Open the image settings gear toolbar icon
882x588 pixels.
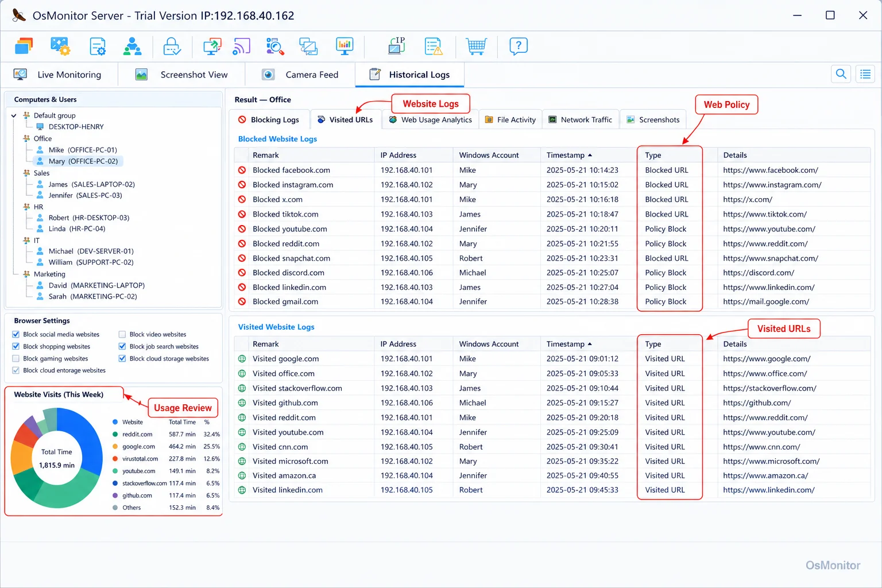coord(60,46)
